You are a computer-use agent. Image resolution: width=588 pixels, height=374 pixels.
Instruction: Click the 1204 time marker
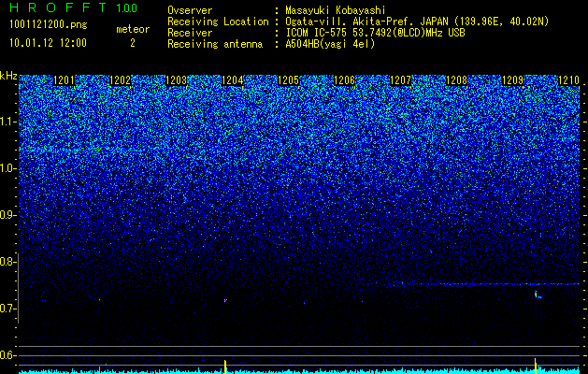233,80
